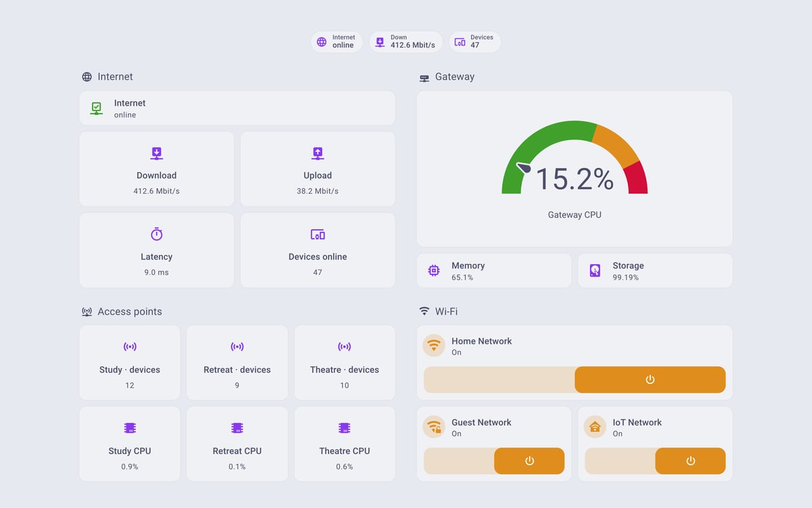Click the Access points section heading
812x508 pixels.
pos(130,312)
